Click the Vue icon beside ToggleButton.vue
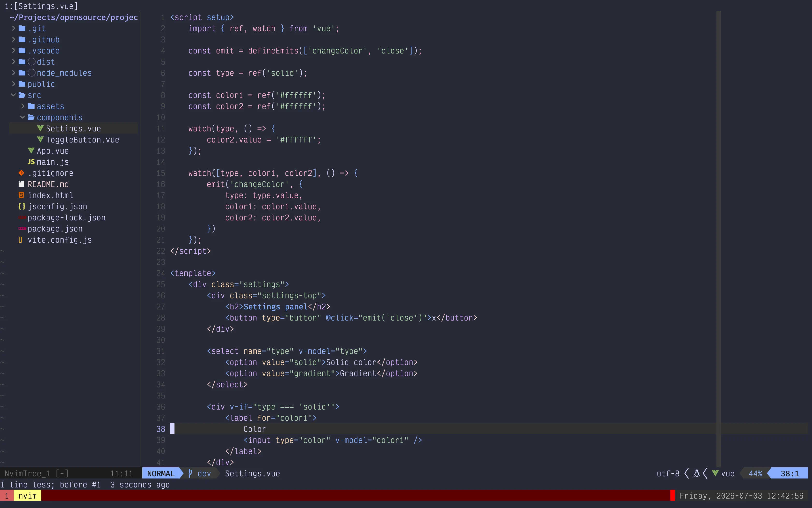812x508 pixels. coord(40,139)
